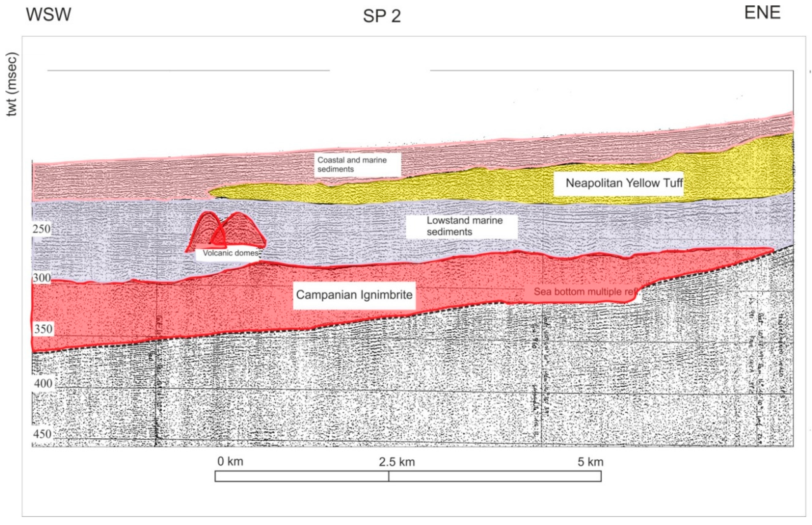Click the twt (msec) axis label
The image size is (812, 525).
12,84
